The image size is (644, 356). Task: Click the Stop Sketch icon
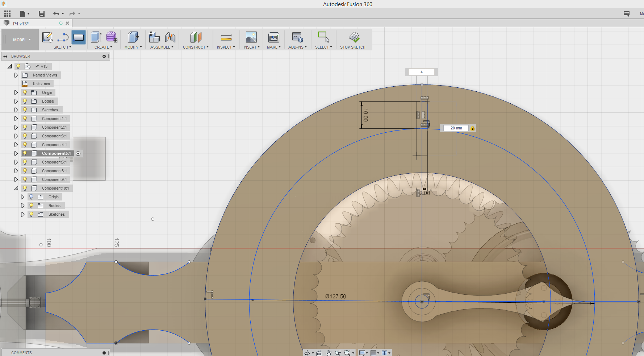[x=354, y=37]
